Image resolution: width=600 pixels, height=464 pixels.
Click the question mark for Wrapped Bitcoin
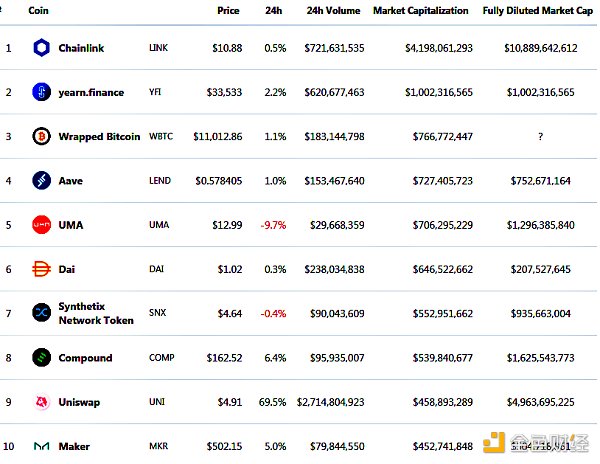tap(541, 136)
